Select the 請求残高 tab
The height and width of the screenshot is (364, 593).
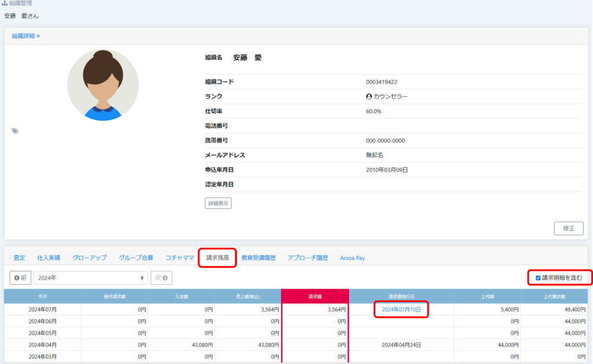click(218, 258)
